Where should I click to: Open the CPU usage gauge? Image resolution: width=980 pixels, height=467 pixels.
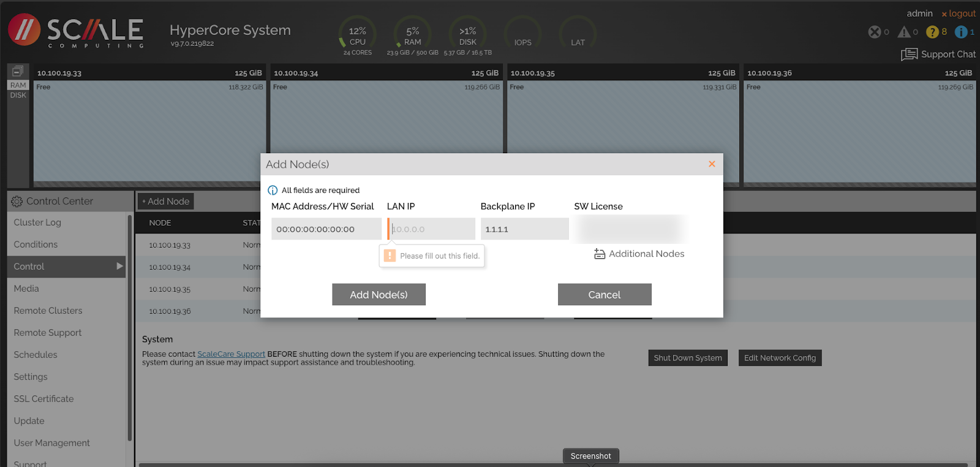click(358, 34)
